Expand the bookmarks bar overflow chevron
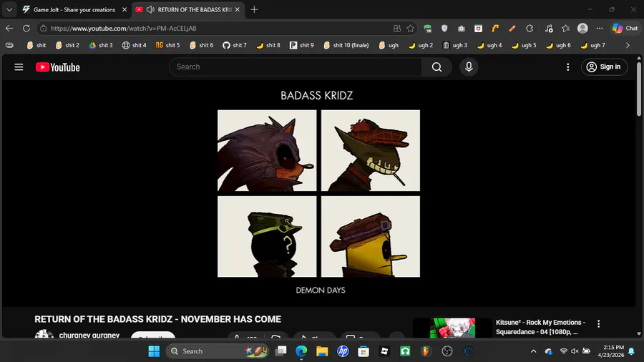 pos(628,45)
